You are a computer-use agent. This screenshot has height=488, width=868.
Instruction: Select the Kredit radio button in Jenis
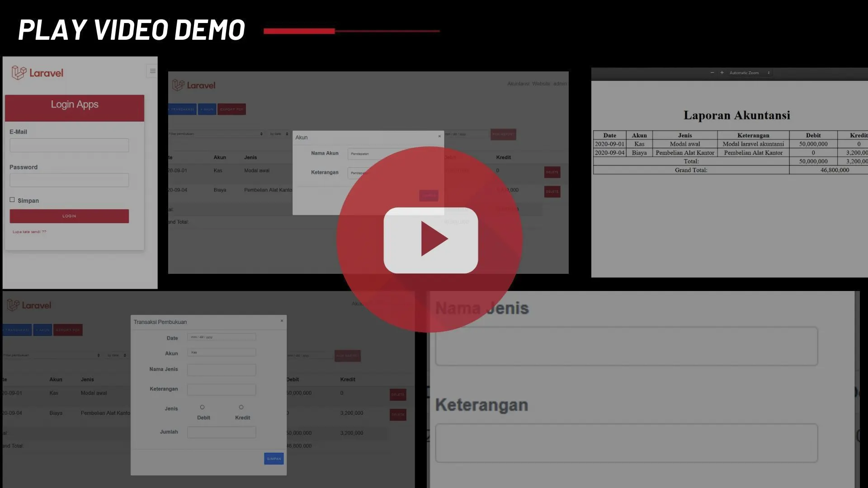[x=240, y=407]
